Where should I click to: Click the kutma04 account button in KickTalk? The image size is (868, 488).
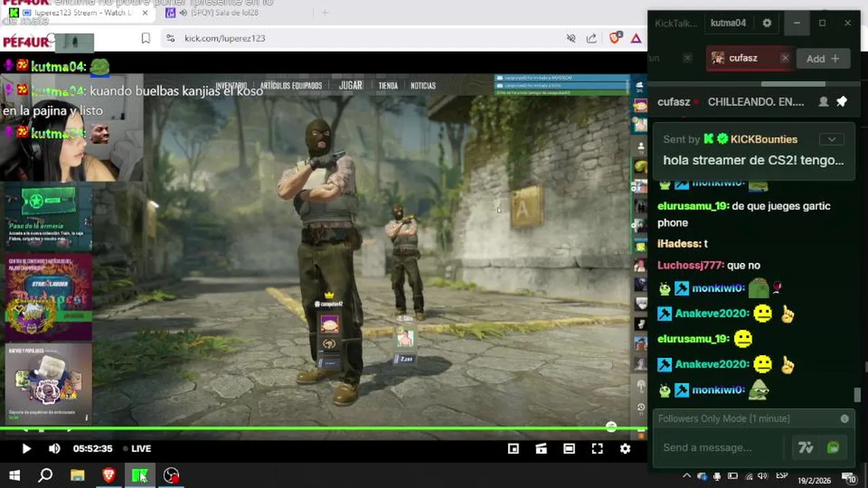728,23
